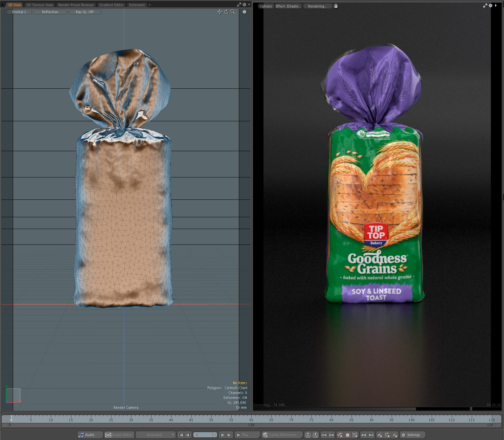Screen dimensions: 504x440
Task: Click the zoom magnifier icon in 3D viewport
Action: click(233, 12)
